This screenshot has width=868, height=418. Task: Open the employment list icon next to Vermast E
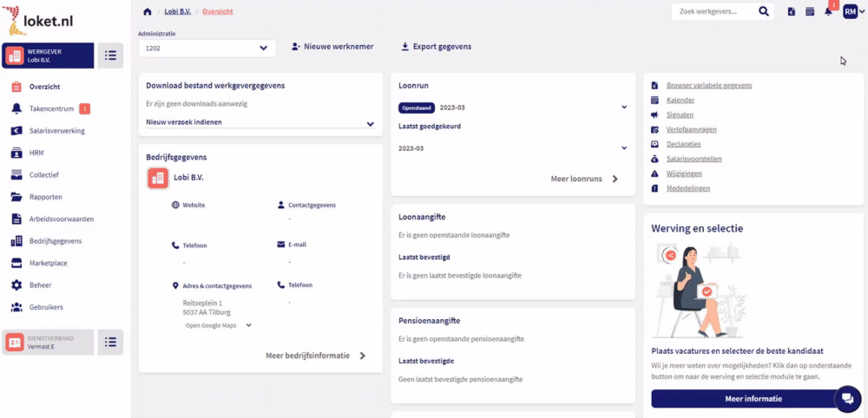(110, 342)
